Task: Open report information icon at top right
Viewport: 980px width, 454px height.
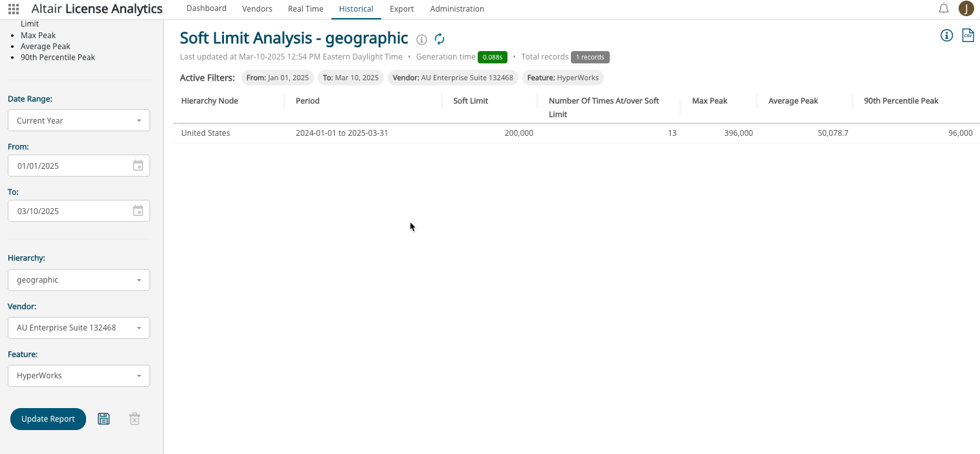Action: (946, 36)
